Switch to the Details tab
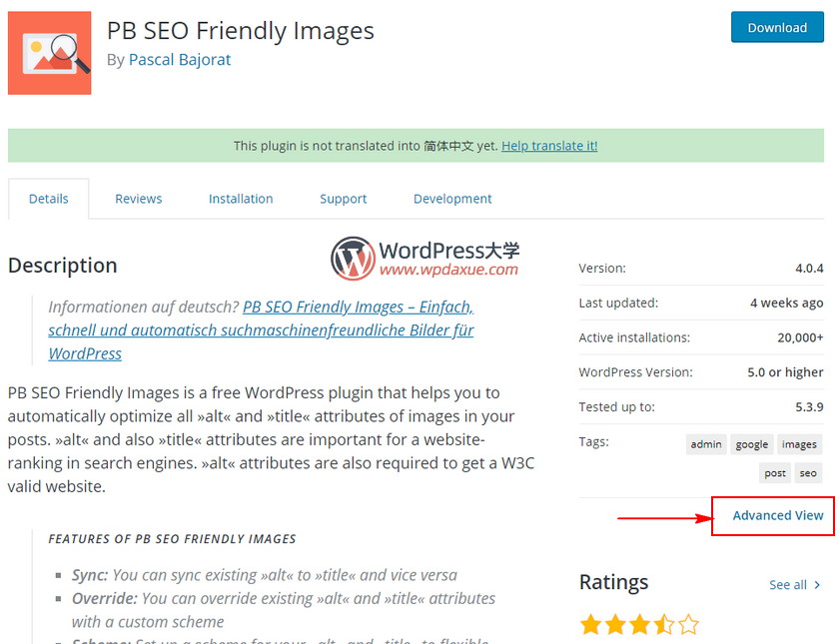 click(48, 199)
